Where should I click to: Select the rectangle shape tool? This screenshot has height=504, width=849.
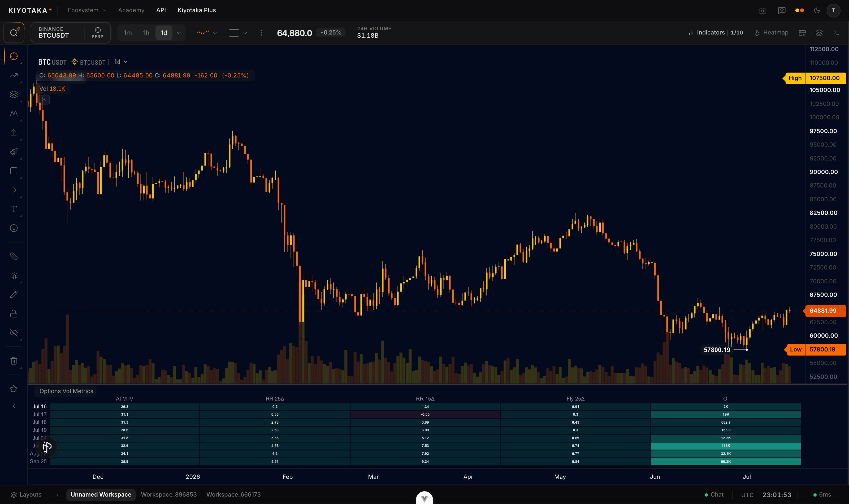click(x=14, y=171)
